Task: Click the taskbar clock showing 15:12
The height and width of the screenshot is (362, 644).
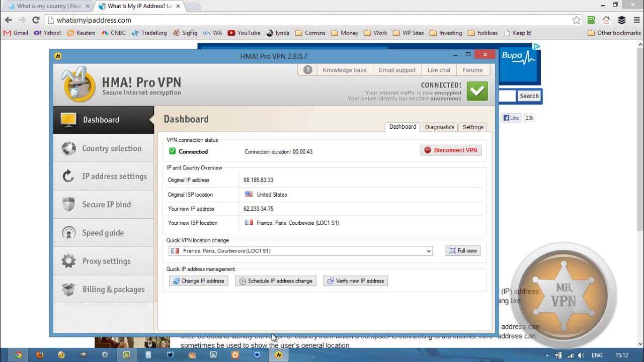Action: tap(622, 355)
